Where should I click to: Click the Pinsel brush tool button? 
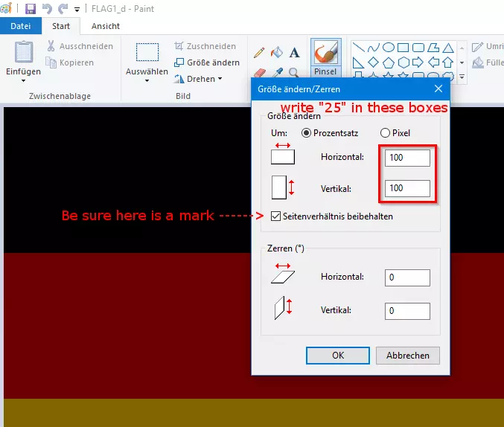pyautogui.click(x=325, y=58)
